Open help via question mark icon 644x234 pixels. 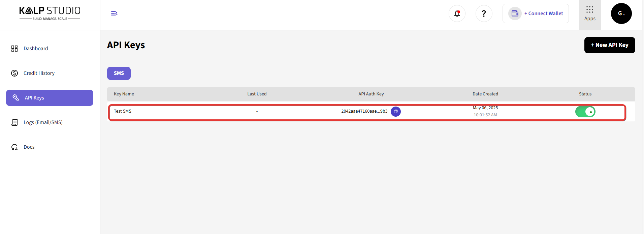[484, 13]
